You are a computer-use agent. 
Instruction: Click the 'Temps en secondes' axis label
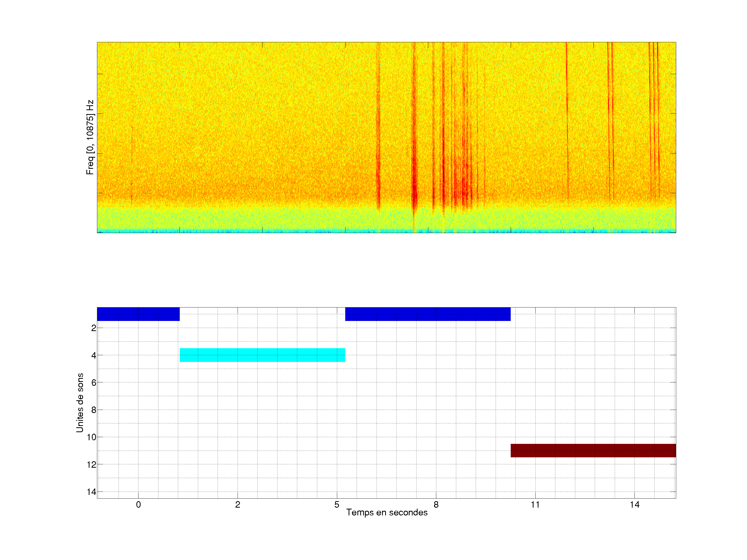[387, 512]
